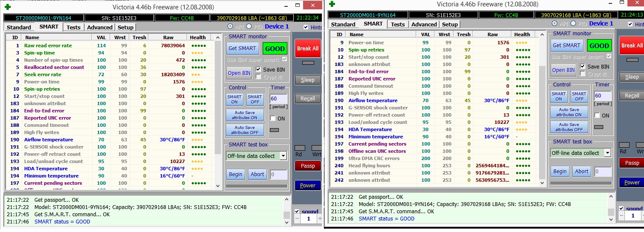This screenshot has width=644, height=232.
Task: Open Tests tab in right window
Action: coord(398,24)
